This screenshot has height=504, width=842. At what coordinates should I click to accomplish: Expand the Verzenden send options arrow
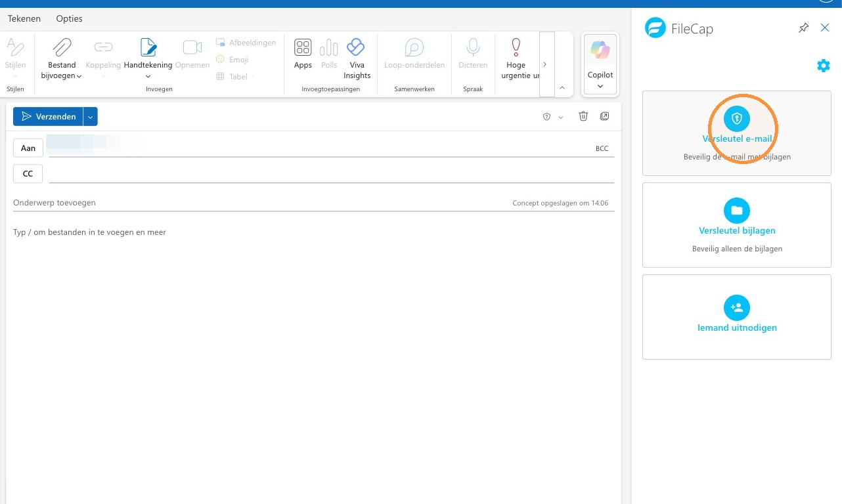pyautogui.click(x=91, y=117)
